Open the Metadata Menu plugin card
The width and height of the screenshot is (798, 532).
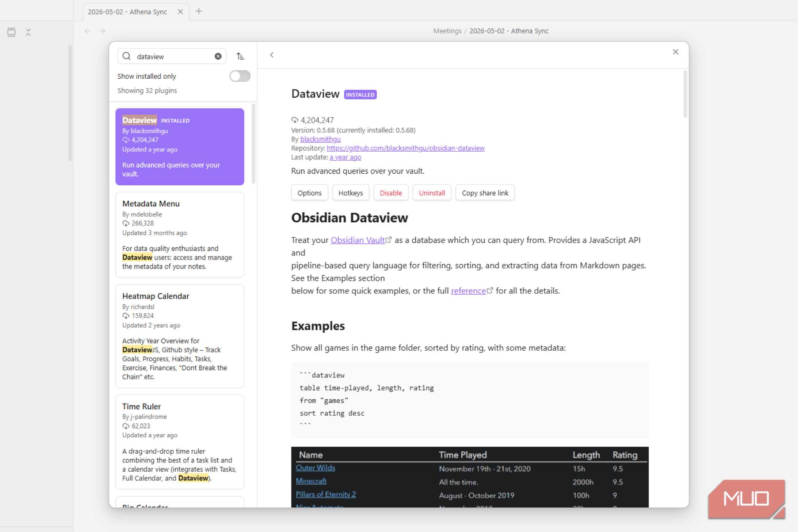pos(180,234)
